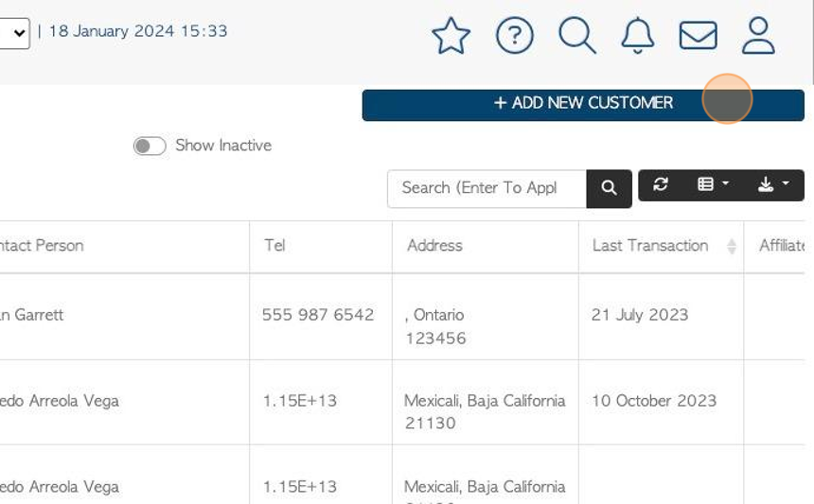Viewport: 814px width, 504px height.
Task: Open the column visibility list dropdown
Action: pos(713,184)
